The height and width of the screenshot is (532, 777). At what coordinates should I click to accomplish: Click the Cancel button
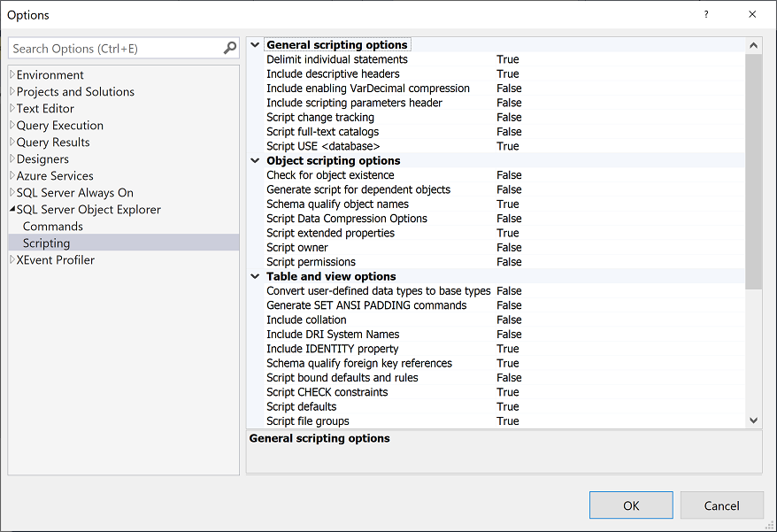pyautogui.click(x=721, y=505)
